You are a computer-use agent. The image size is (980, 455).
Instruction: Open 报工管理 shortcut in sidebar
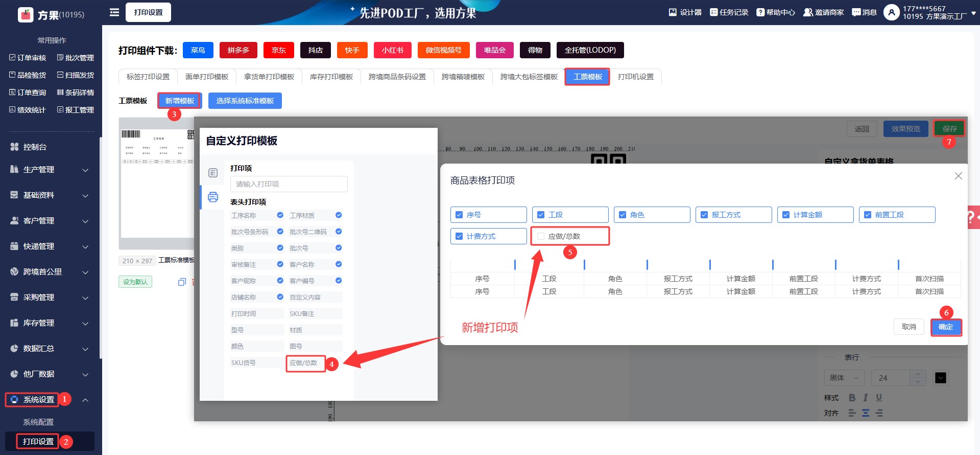click(x=76, y=110)
